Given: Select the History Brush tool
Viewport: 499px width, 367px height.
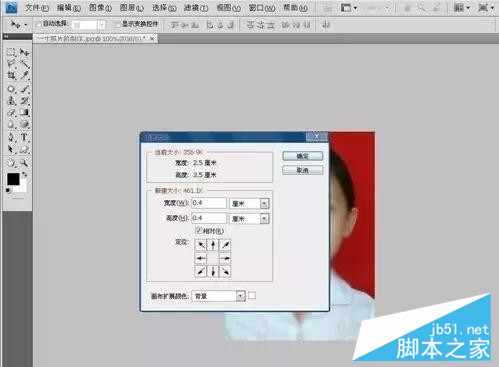Looking at the screenshot, I should [x=24, y=101].
